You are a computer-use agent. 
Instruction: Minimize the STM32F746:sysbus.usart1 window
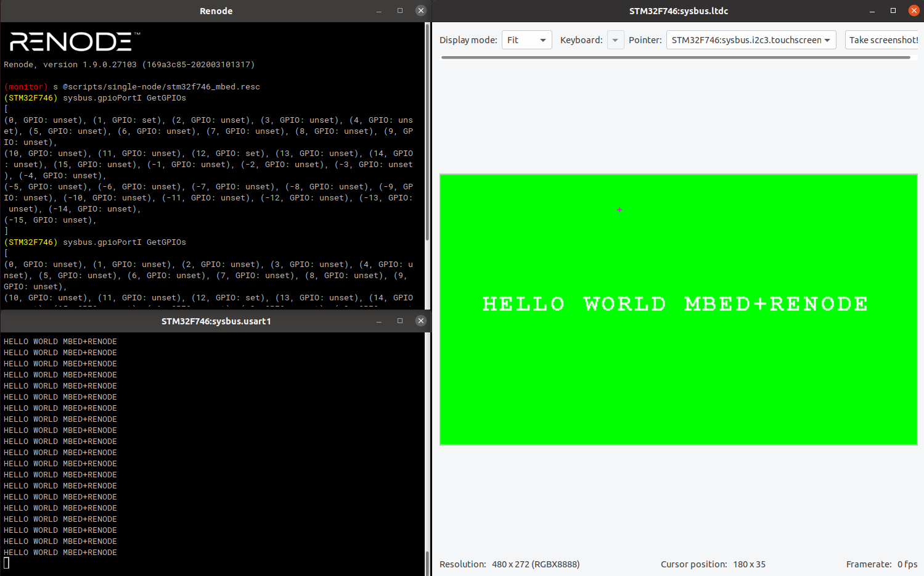tap(379, 321)
